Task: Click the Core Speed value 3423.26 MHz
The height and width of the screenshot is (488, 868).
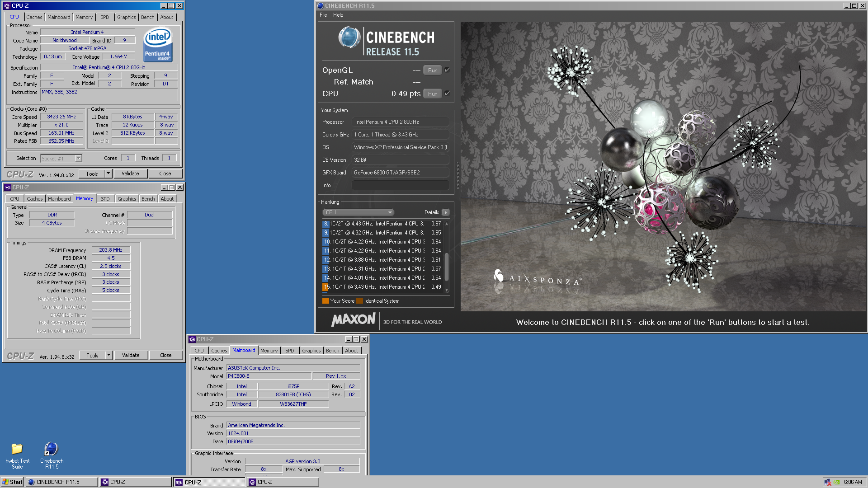Action: [61, 117]
